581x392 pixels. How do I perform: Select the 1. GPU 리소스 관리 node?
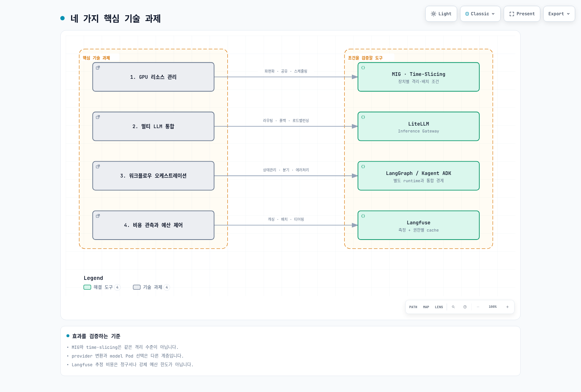click(153, 77)
